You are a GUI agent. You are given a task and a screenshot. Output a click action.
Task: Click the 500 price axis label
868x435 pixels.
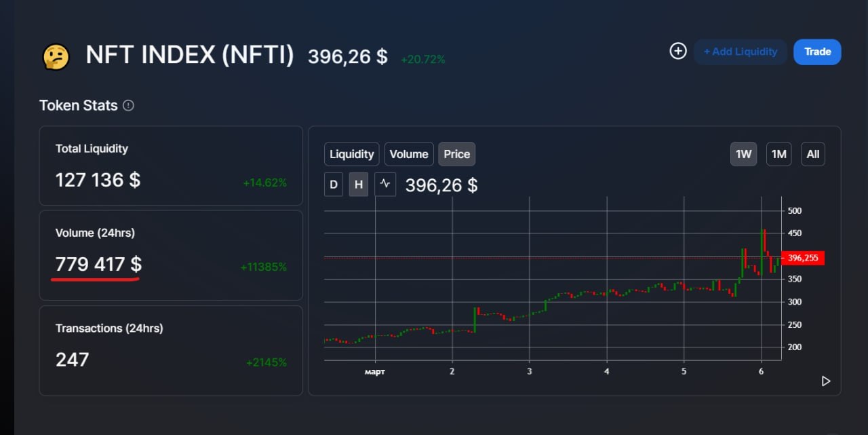pyautogui.click(x=794, y=211)
